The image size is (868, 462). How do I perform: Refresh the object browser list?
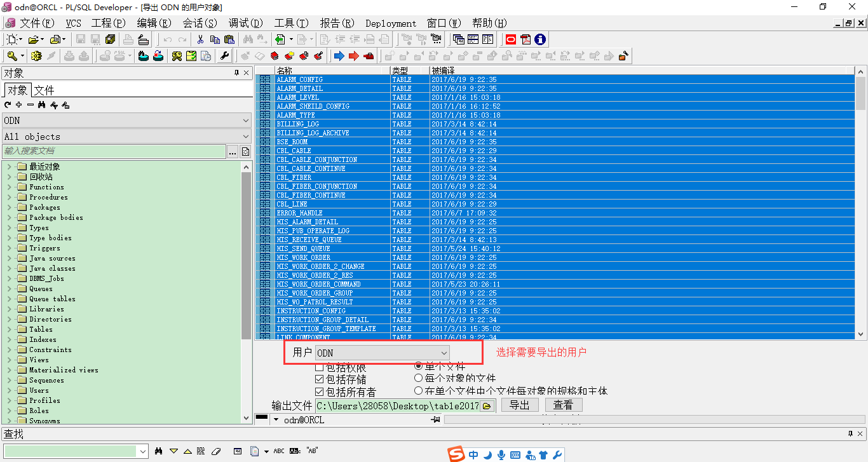point(8,105)
